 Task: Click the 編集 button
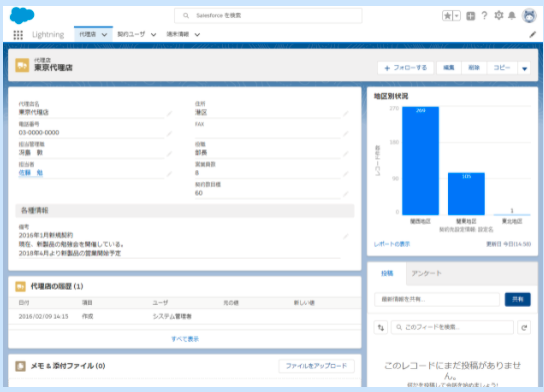pos(449,68)
